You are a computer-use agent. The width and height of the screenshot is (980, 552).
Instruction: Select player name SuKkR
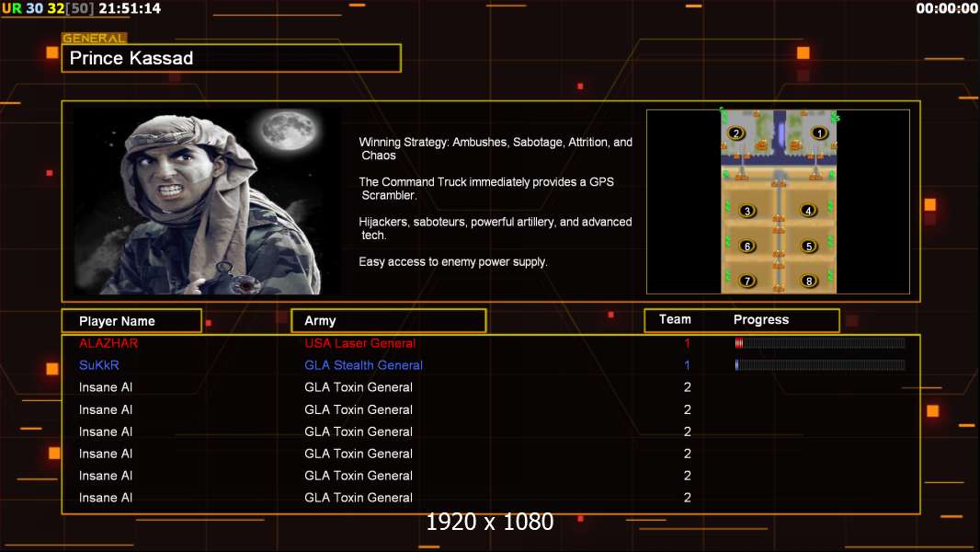(98, 365)
